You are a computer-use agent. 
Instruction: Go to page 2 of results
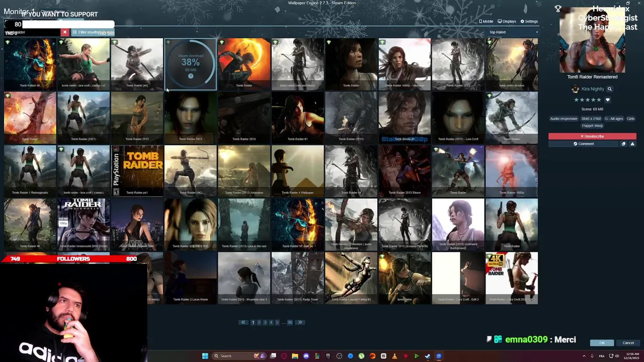(259, 322)
